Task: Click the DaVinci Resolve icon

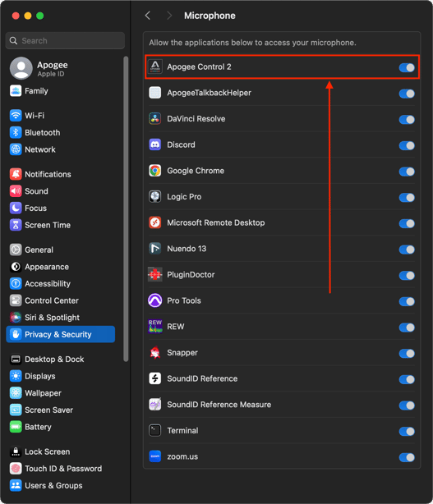Action: [155, 118]
